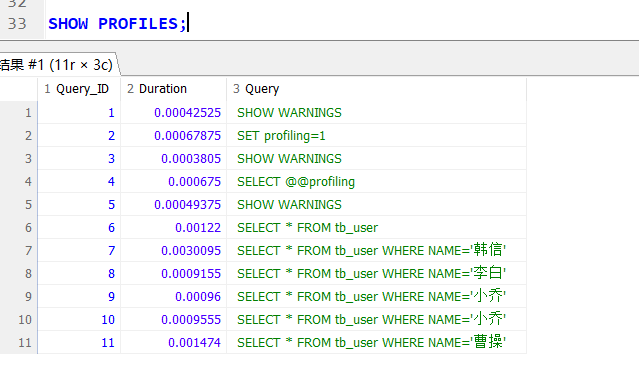Image resolution: width=639 pixels, height=392 pixels.
Task: Click duration cell 0.0030095
Action: click(x=173, y=251)
